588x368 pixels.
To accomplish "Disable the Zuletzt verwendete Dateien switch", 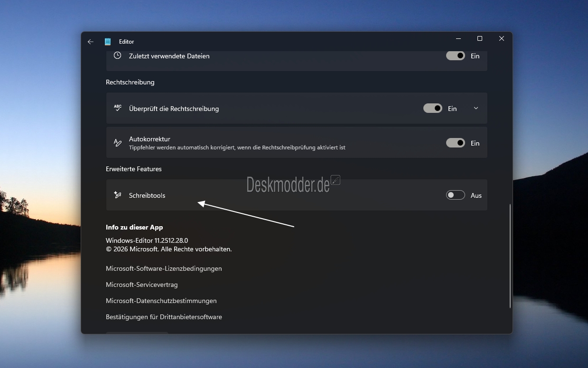I will (x=455, y=56).
